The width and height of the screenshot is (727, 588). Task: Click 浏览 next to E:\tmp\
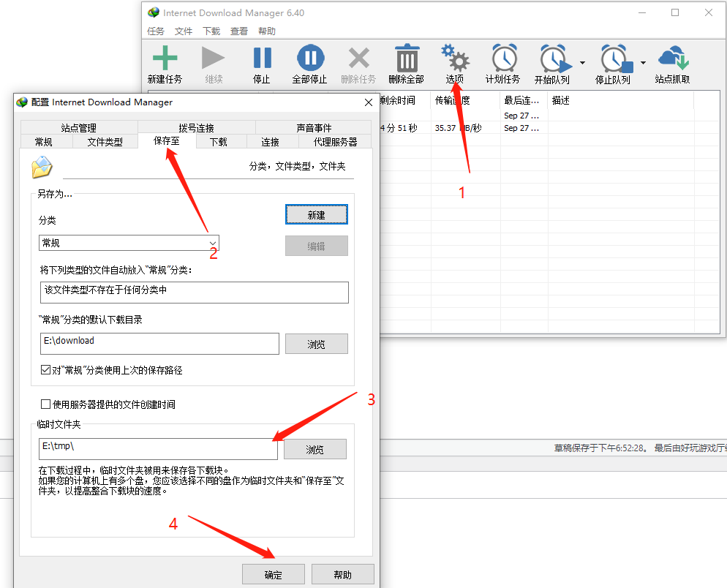click(314, 449)
